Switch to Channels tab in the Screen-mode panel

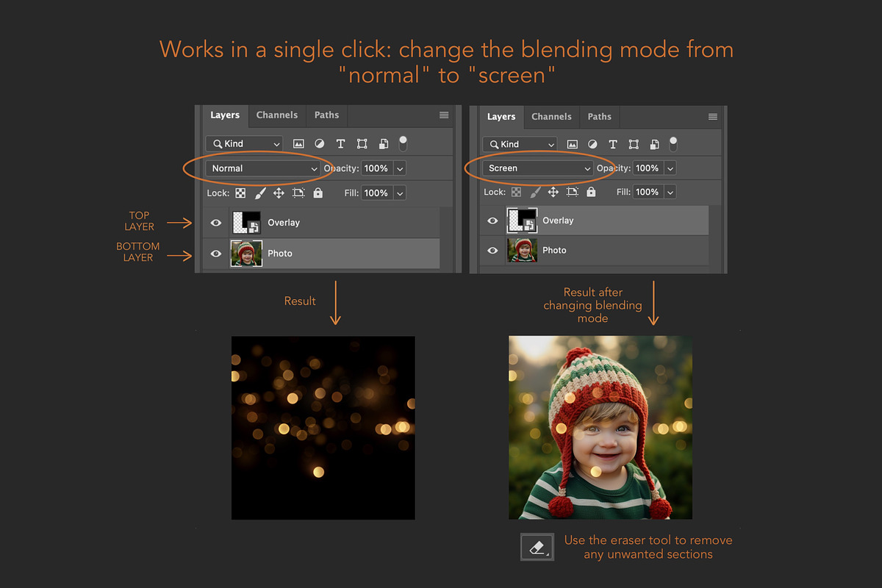[x=551, y=116]
